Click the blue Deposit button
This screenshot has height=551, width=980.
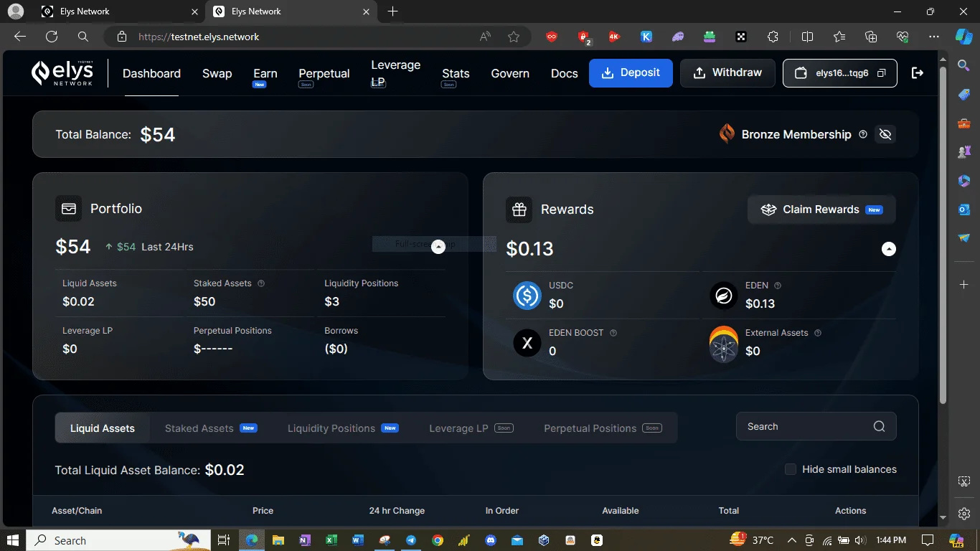(x=631, y=73)
